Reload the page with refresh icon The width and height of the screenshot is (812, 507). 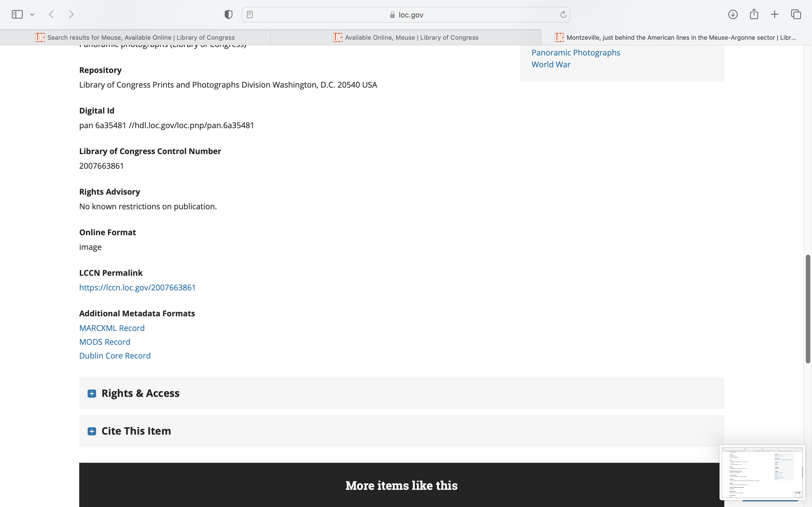[563, 14]
